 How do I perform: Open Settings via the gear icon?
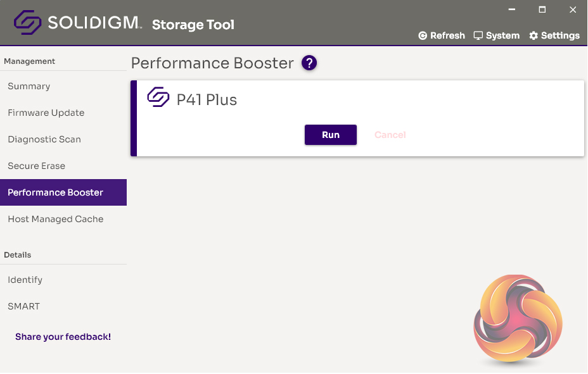coord(534,36)
